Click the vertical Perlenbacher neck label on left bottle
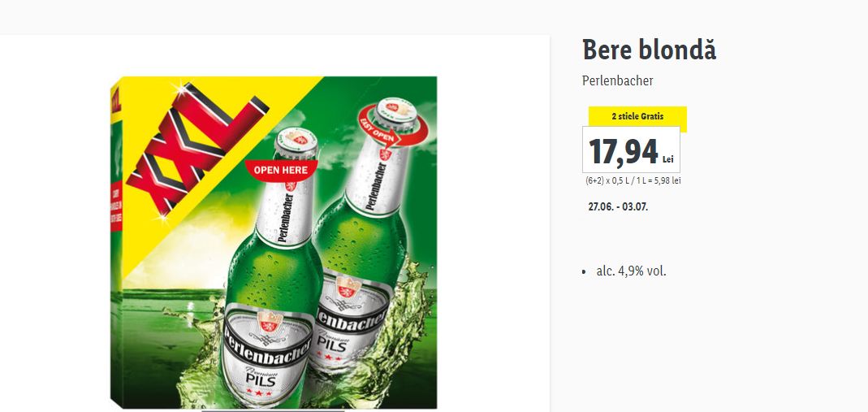This screenshot has height=412, width=868. pos(282,213)
